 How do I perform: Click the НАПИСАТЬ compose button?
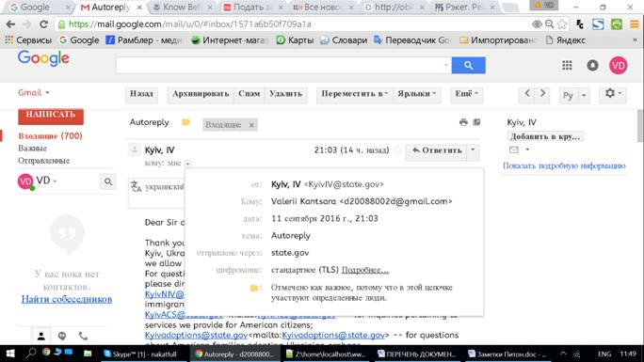pyautogui.click(x=51, y=116)
